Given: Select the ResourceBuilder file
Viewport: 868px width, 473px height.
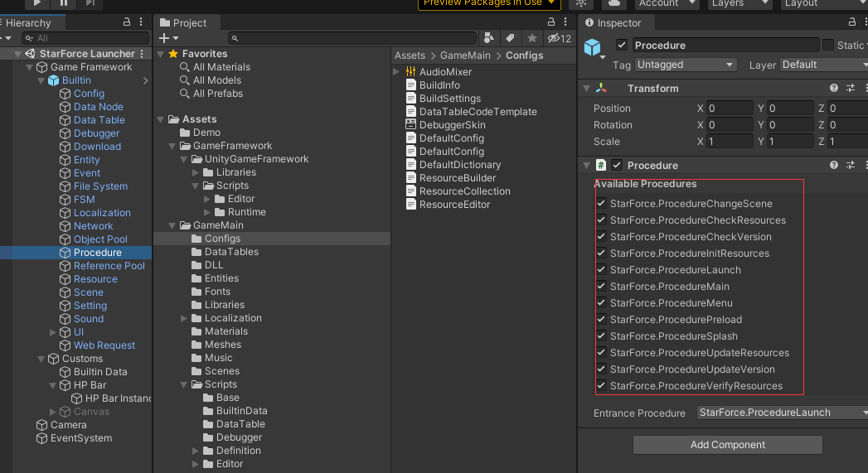Looking at the screenshot, I should [x=458, y=178].
